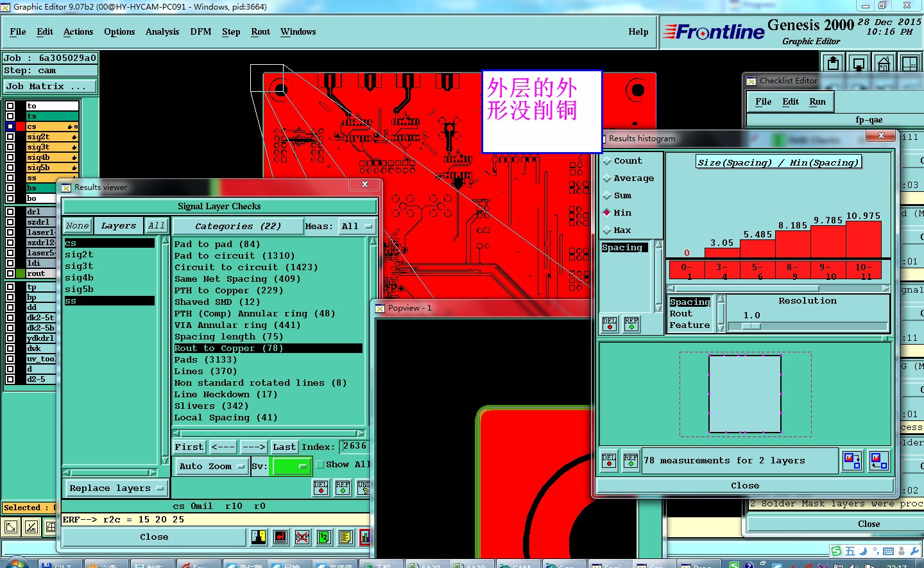Open the Actions menu
This screenshot has height=568, width=924.
pyautogui.click(x=78, y=31)
